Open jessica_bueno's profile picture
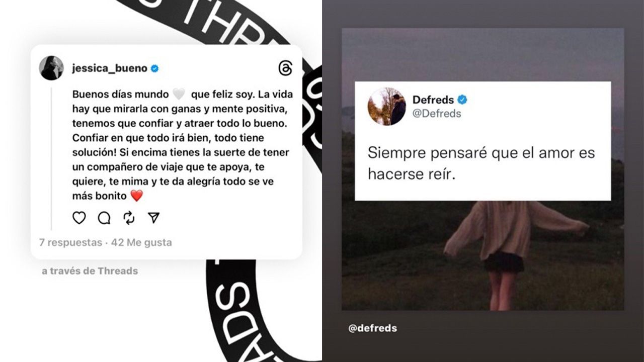 (51, 68)
